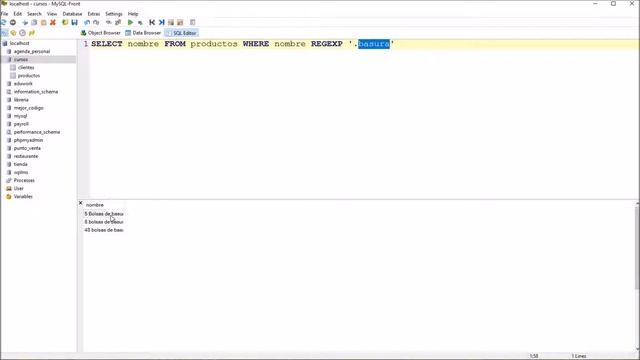Select the '8 bolsas de basu' result row
Image resolution: width=640 pixels, height=360 pixels.
click(104, 222)
